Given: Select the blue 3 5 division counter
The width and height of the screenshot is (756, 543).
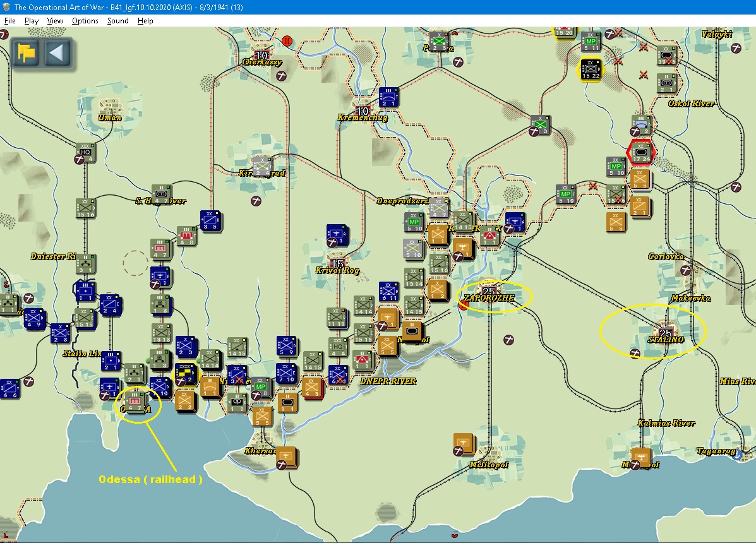Looking at the screenshot, I should 210,220.
